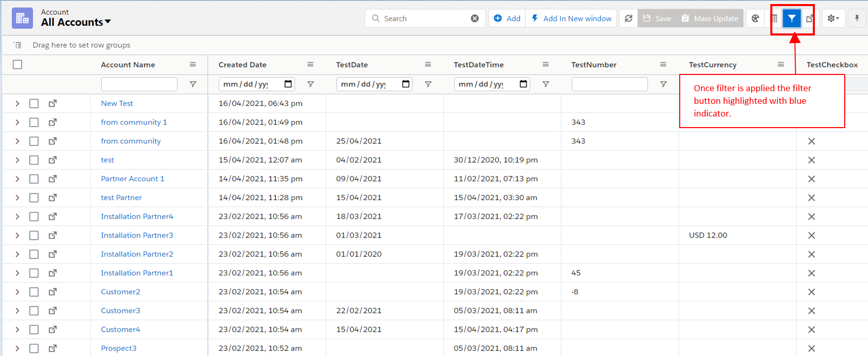Click the refresh icon in toolbar

[x=628, y=19]
